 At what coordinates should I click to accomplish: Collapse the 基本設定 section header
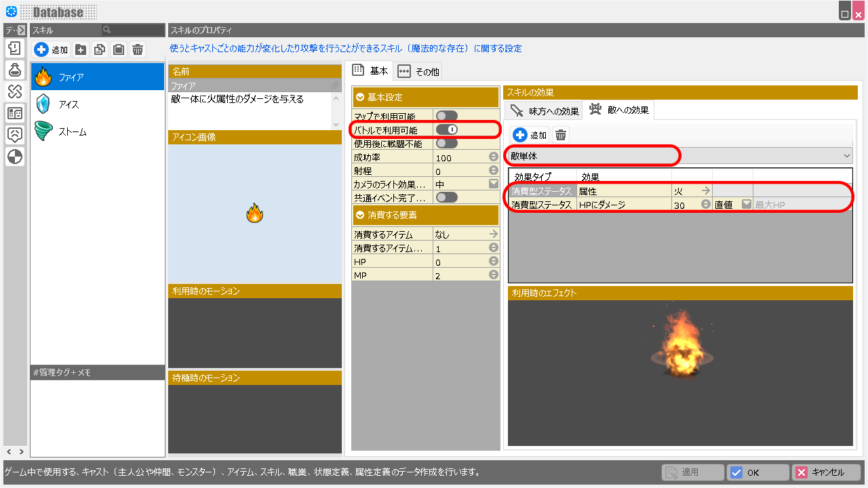[x=360, y=98]
